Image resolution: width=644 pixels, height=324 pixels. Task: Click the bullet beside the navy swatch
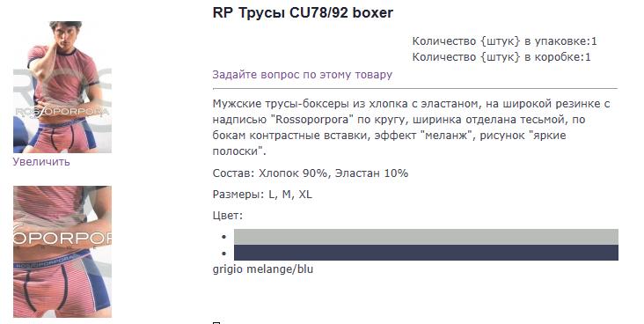point(223,253)
